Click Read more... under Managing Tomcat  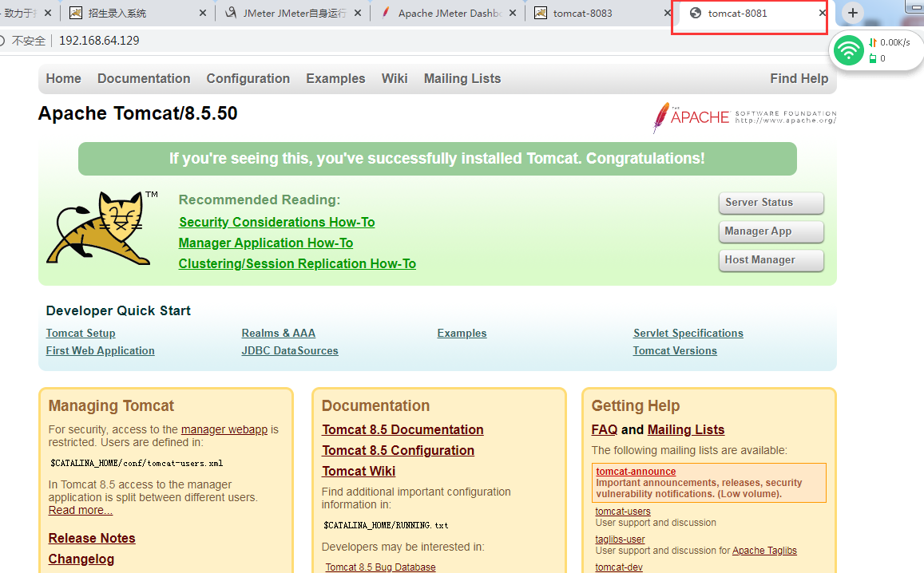[80, 511]
